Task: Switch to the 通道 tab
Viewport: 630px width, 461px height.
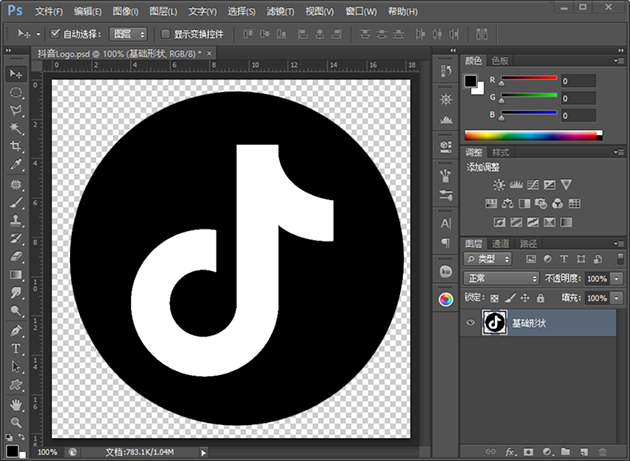Action: (500, 244)
